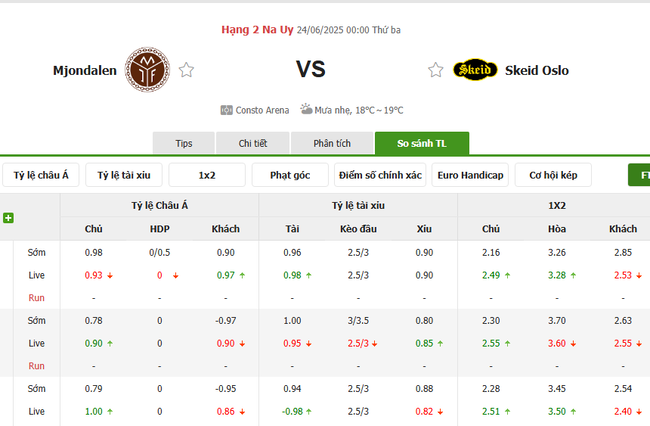
Task: Click the Tỷ lệ tài xỉu button
Action: click(x=124, y=175)
